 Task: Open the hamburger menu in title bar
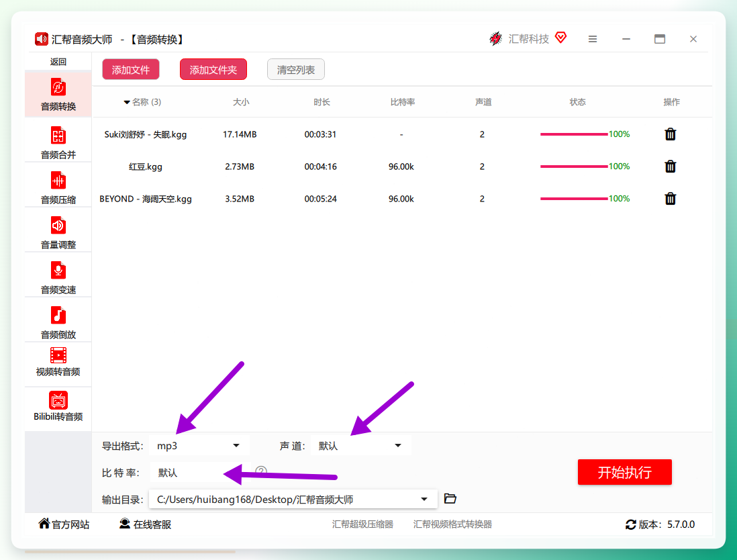click(x=593, y=39)
